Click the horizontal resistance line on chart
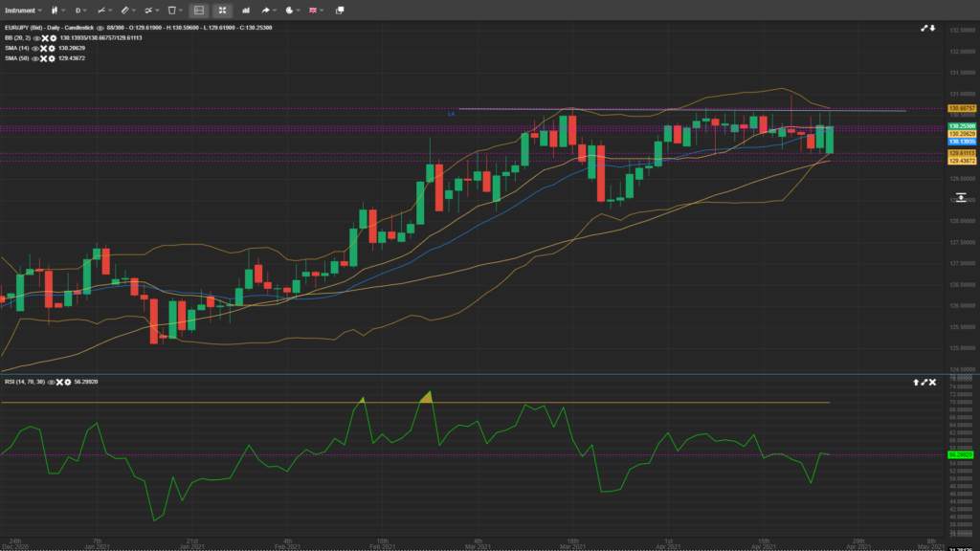Viewport: 980px width, 551px height. click(681, 110)
